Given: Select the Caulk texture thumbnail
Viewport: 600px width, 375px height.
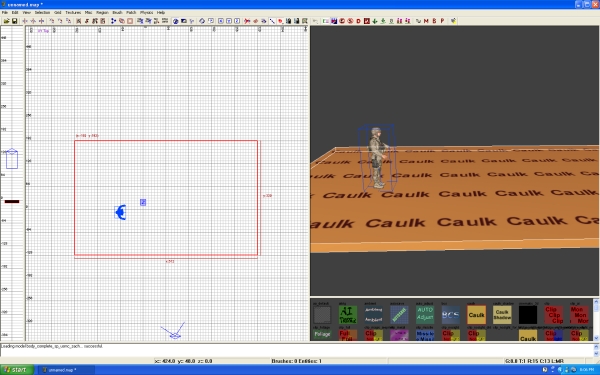Looking at the screenshot, I should coord(476,315).
